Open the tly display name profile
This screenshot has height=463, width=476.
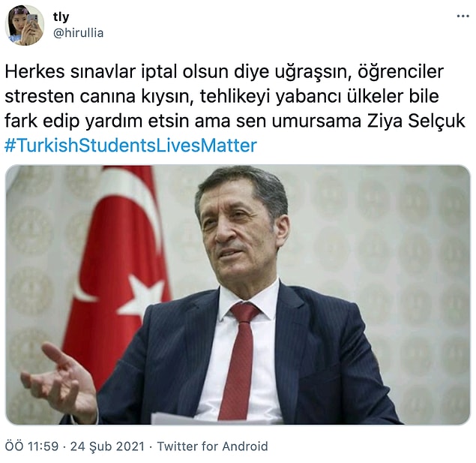click(x=61, y=17)
